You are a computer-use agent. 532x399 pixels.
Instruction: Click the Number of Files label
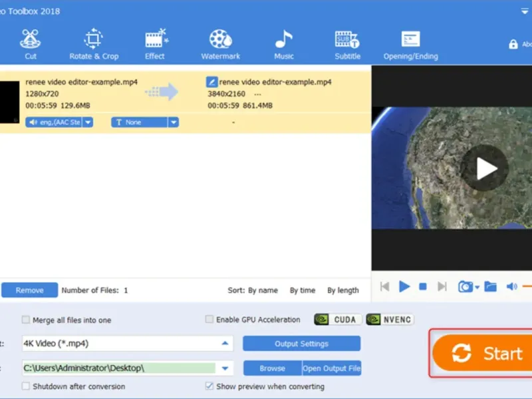[x=90, y=291]
